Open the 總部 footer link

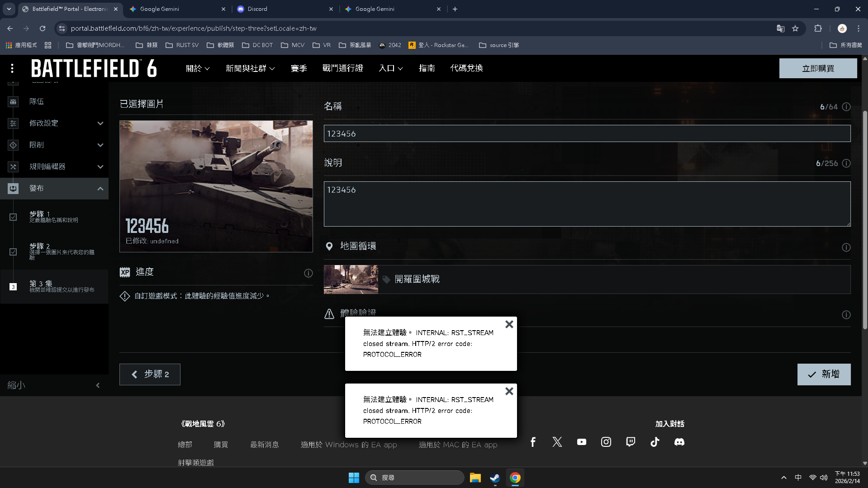[185, 445]
